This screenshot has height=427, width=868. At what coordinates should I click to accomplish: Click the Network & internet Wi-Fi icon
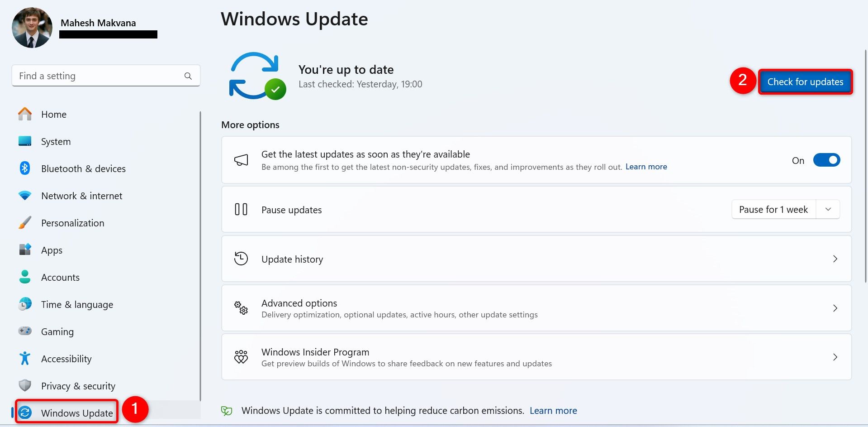[25, 196]
